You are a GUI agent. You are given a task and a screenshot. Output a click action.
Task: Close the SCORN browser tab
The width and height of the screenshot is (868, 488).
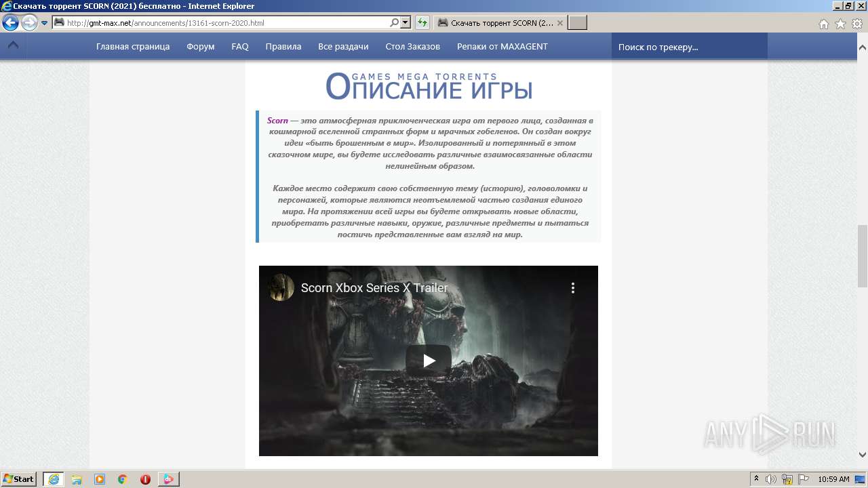(x=560, y=23)
